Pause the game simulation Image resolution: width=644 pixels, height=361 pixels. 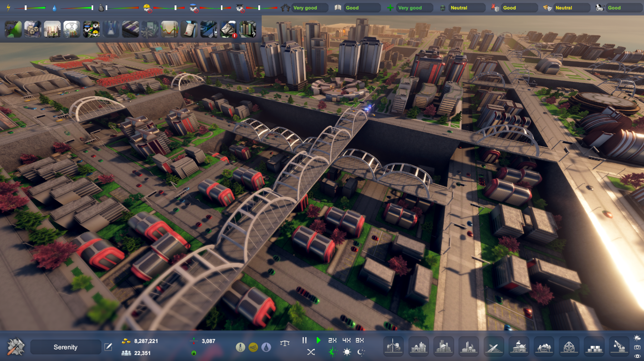pyautogui.click(x=304, y=340)
